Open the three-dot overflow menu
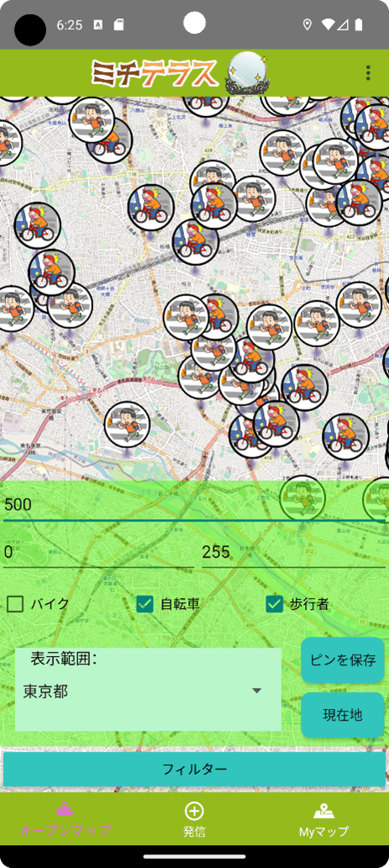This screenshot has height=868, width=389. 369,73
